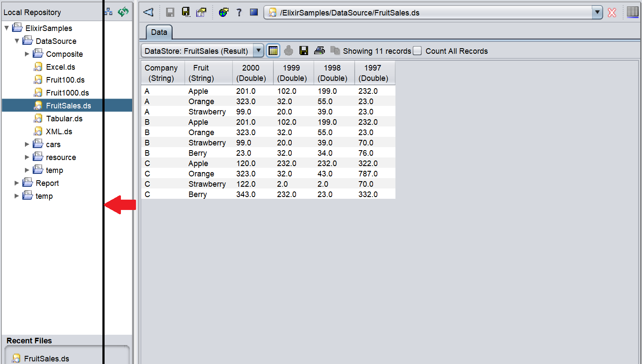Select Fruit100.ds in the repository tree
Screen dimensions: 642x364
point(65,80)
